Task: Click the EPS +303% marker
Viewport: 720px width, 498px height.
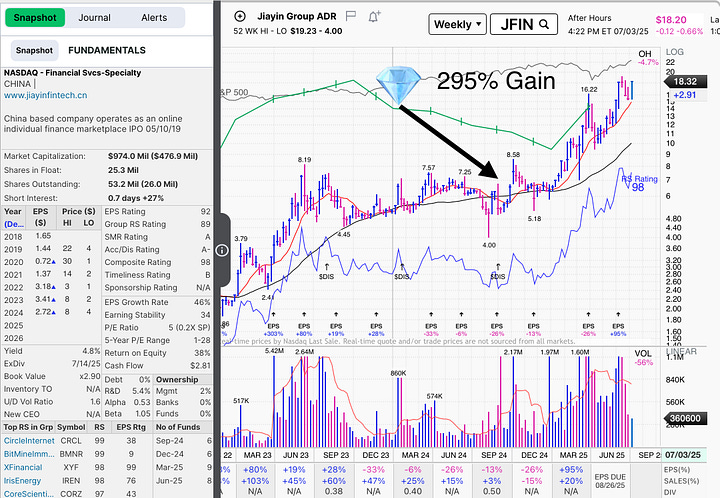Action: 273,326
